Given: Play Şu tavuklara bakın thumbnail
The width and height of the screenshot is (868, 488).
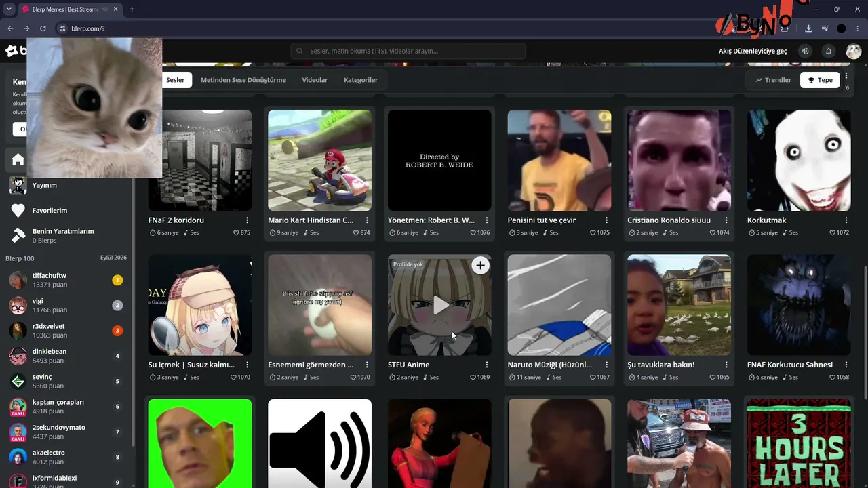Looking at the screenshot, I should point(679,305).
